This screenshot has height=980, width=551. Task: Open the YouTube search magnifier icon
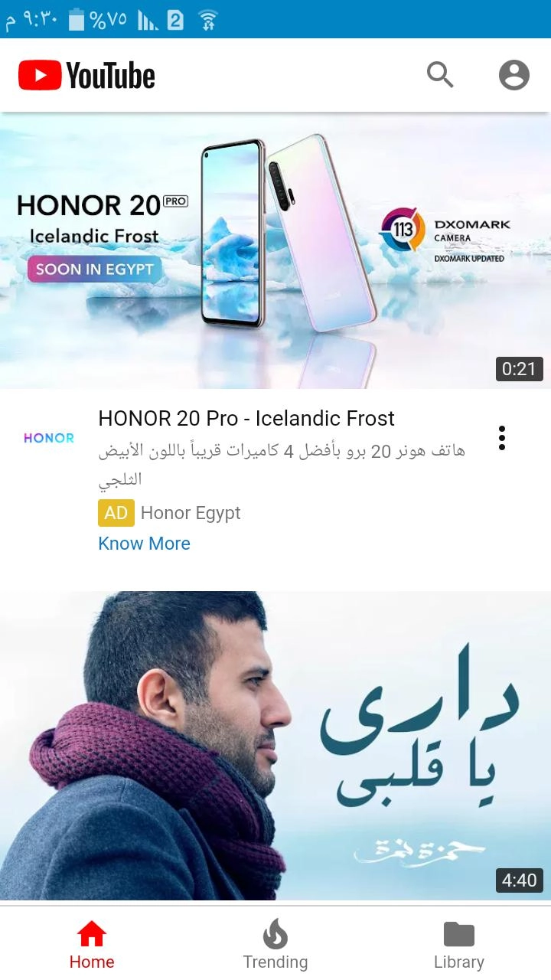(440, 75)
